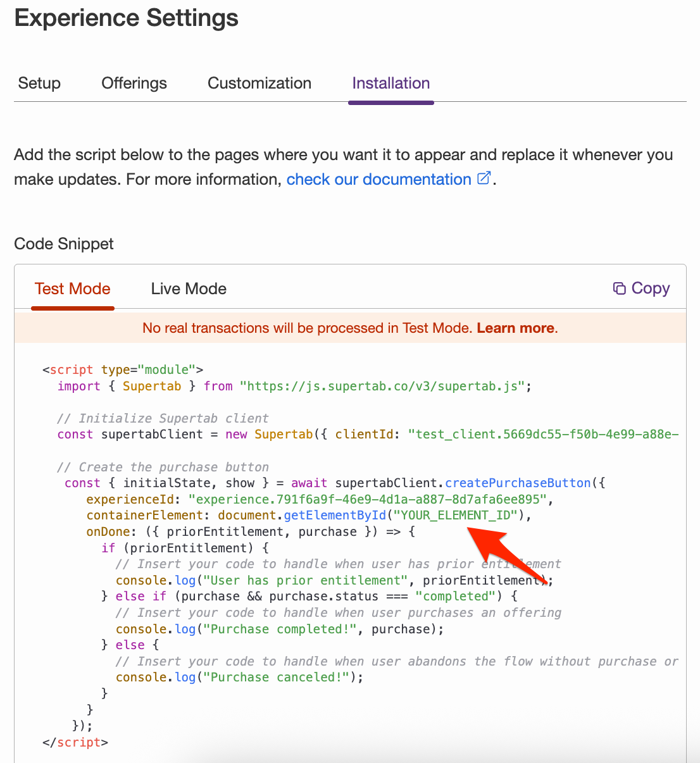Click the 'YOUR_ELEMENT_ID' placeholder in code
Image resolution: width=700 pixels, height=763 pixels.
[x=456, y=515]
